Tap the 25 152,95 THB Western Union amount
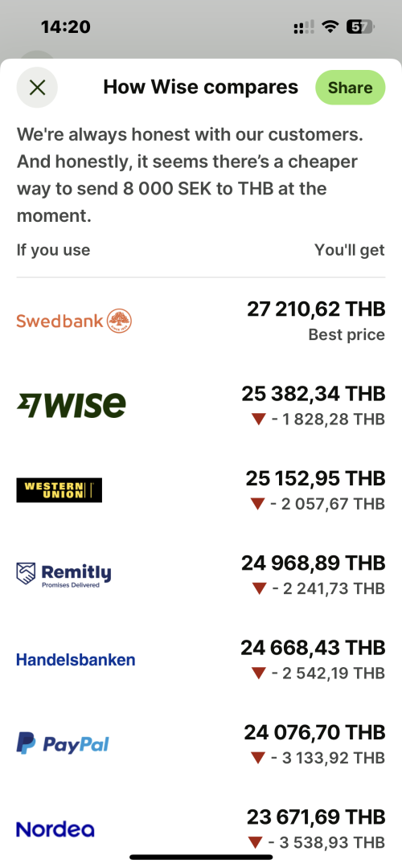Image resolution: width=402 pixels, height=868 pixels. pyautogui.click(x=316, y=478)
